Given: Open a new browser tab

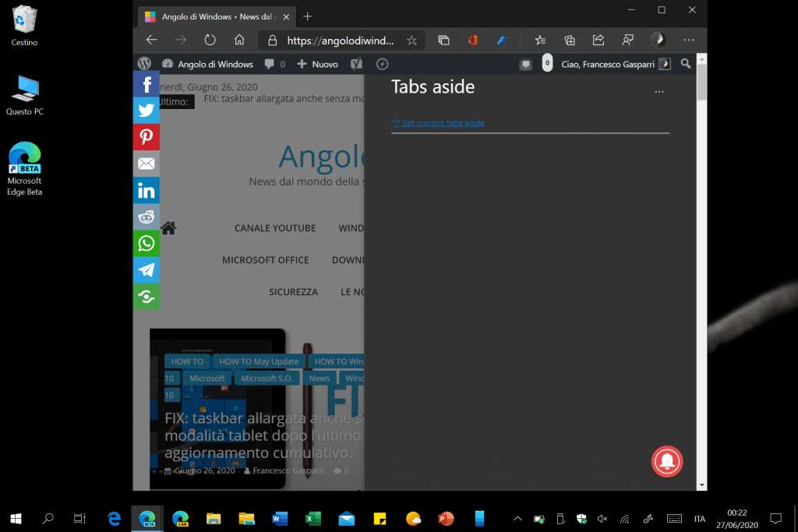Looking at the screenshot, I should [308, 16].
